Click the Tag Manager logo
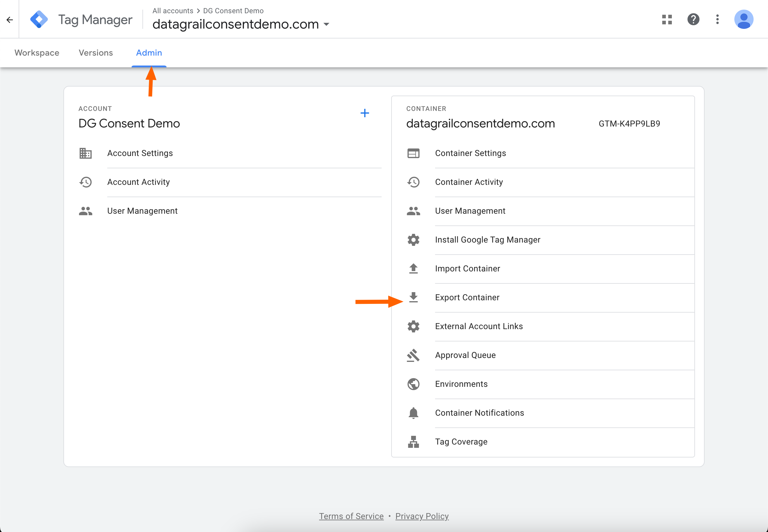This screenshot has height=532, width=768. 39,19
